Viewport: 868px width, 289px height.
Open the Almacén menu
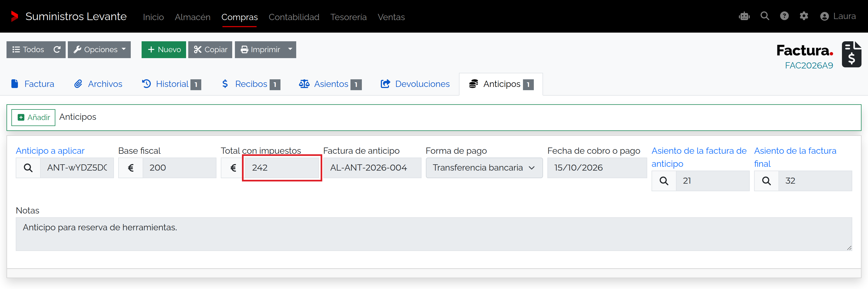pos(192,17)
